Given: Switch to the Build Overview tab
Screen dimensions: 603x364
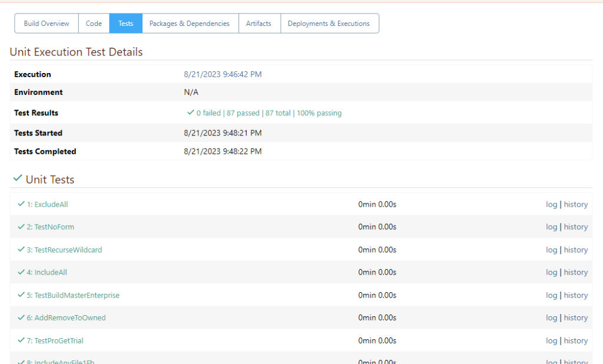Looking at the screenshot, I should click(47, 24).
